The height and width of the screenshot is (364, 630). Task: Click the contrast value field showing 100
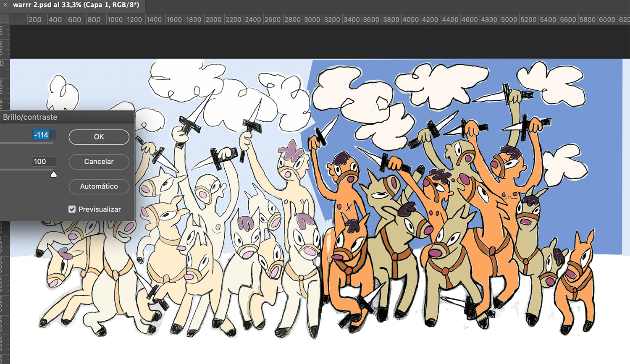tap(43, 162)
